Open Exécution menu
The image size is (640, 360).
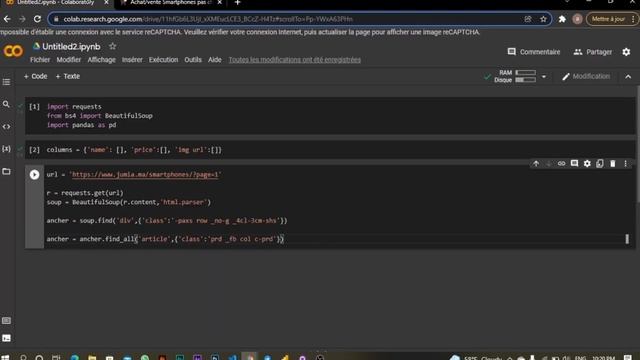163,60
